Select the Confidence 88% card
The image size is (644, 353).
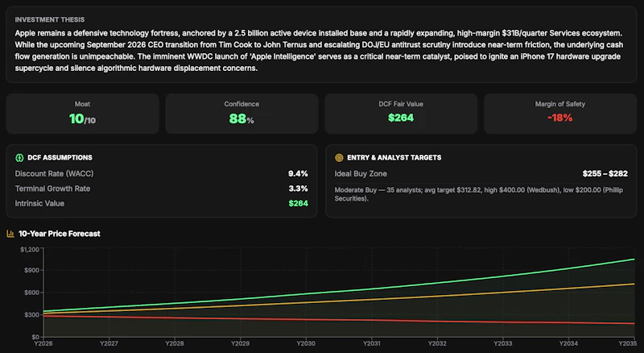tap(242, 114)
